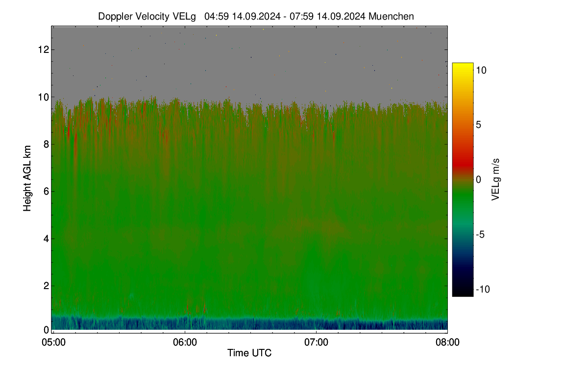This screenshot has height=392, width=588.
Task: Click the Height AGL km axis title
Action: click(27, 178)
